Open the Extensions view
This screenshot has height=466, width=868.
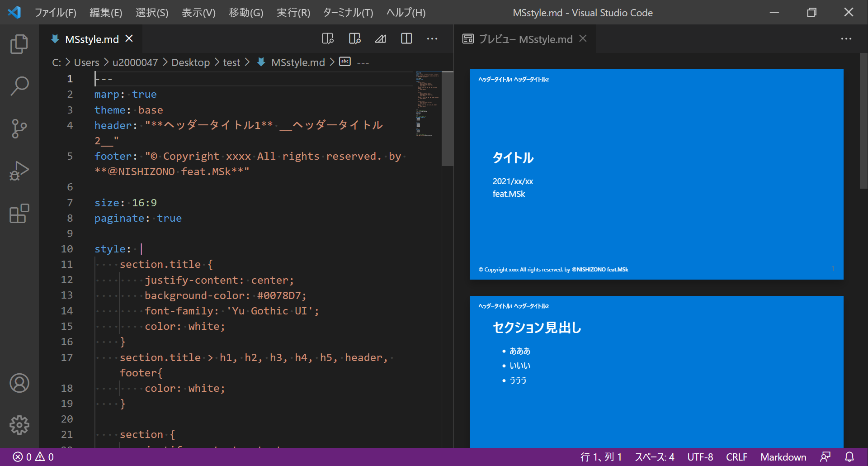click(x=19, y=214)
